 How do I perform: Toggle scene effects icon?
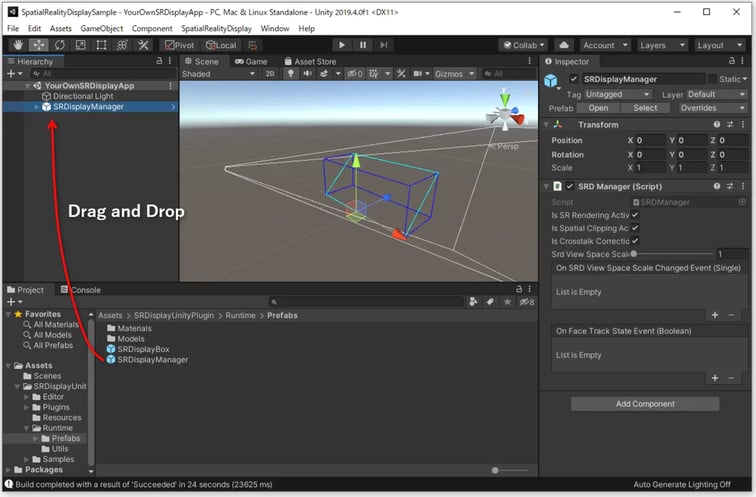324,73
